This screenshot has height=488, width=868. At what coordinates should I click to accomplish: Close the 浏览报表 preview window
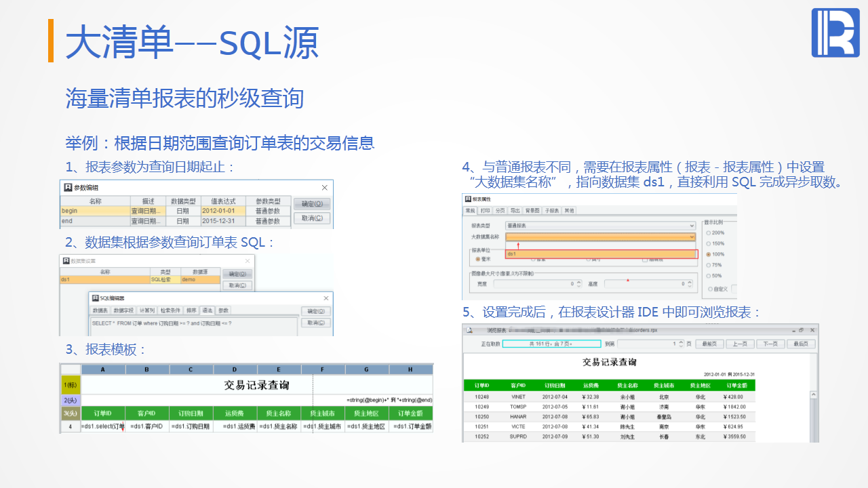[x=813, y=330]
